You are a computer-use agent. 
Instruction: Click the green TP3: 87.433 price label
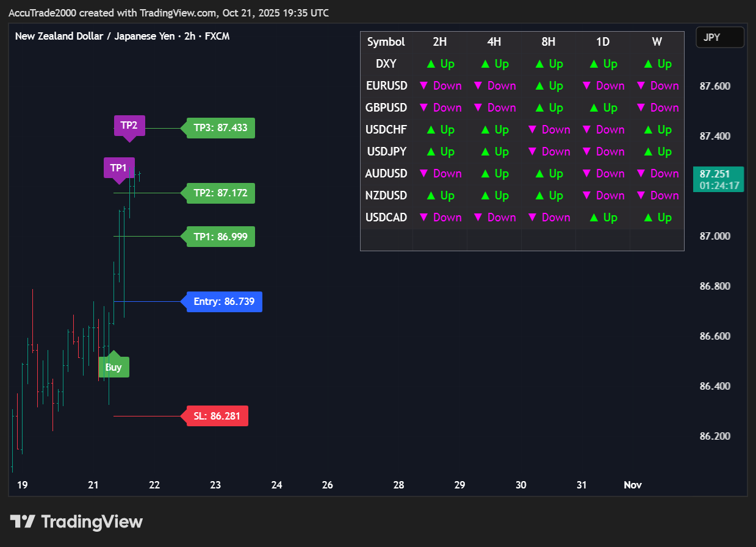(220, 128)
